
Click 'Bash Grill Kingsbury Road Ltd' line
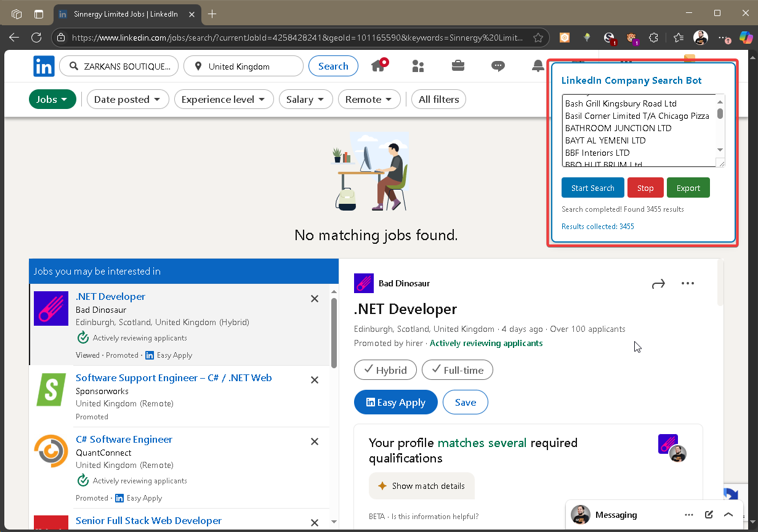[x=621, y=103]
